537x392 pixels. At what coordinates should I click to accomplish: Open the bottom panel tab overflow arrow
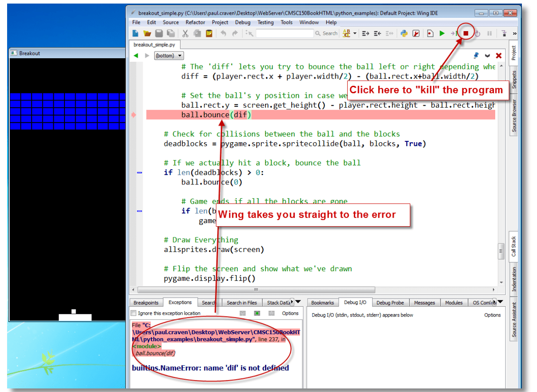pyautogui.click(x=299, y=302)
